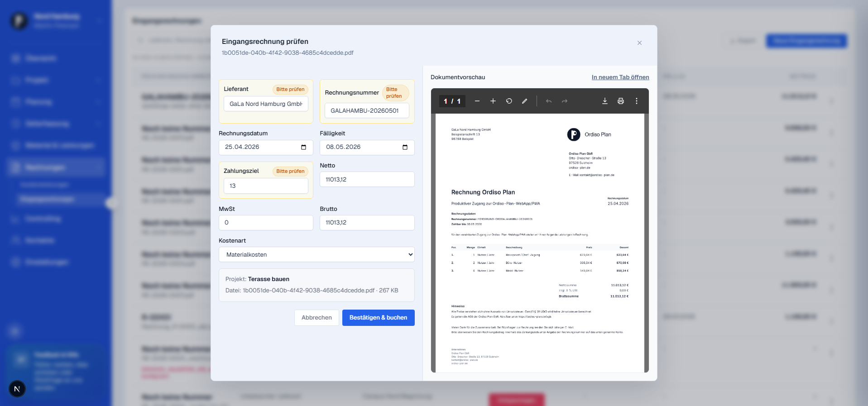Image resolution: width=868 pixels, height=406 pixels.
Task: Rotate the document preview
Action: pyautogui.click(x=509, y=101)
